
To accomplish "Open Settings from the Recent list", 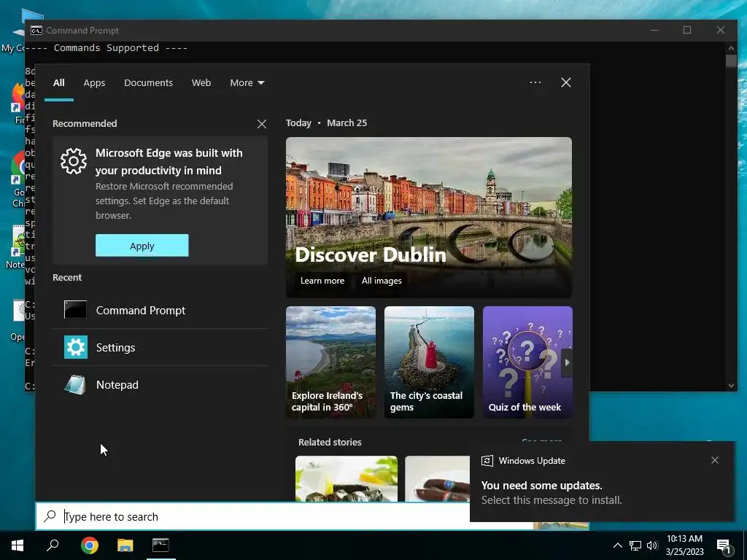I will click(x=160, y=348).
